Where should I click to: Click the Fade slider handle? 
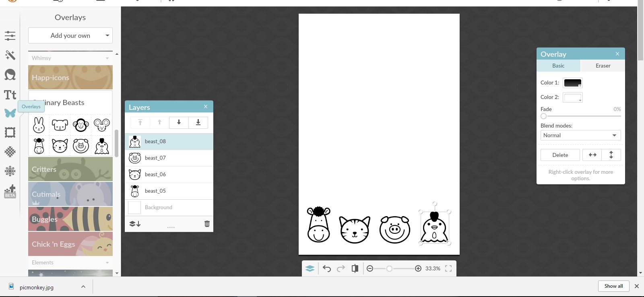pos(544,116)
